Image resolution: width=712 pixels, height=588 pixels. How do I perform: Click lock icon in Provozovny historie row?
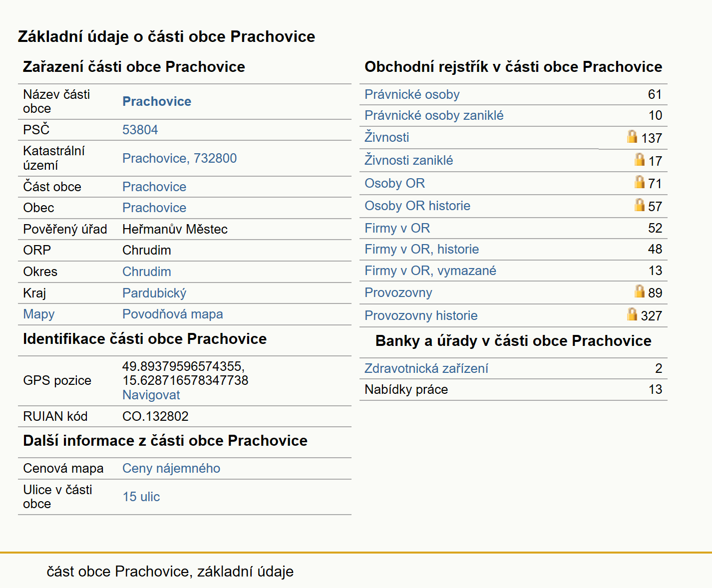tap(632, 314)
